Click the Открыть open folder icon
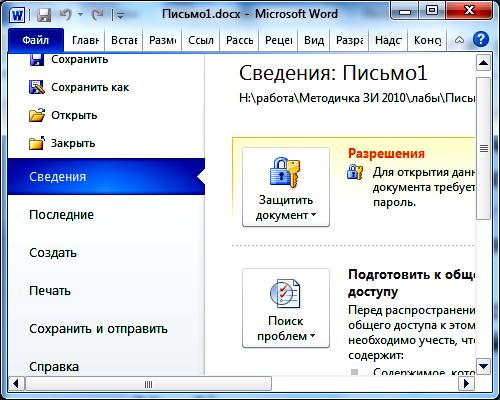 pyautogui.click(x=37, y=115)
